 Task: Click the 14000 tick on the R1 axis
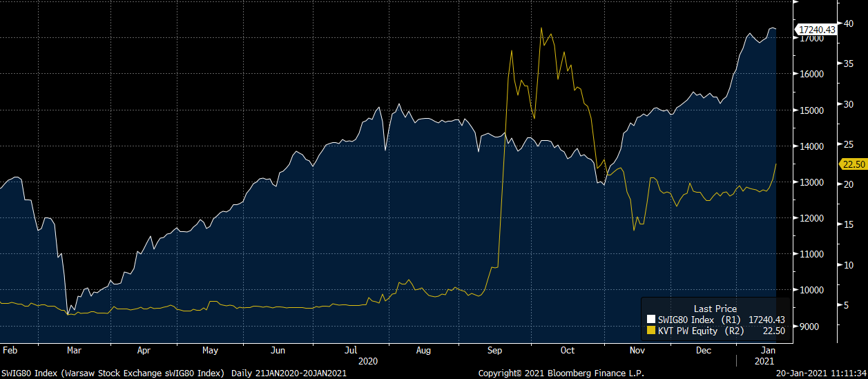click(x=810, y=146)
